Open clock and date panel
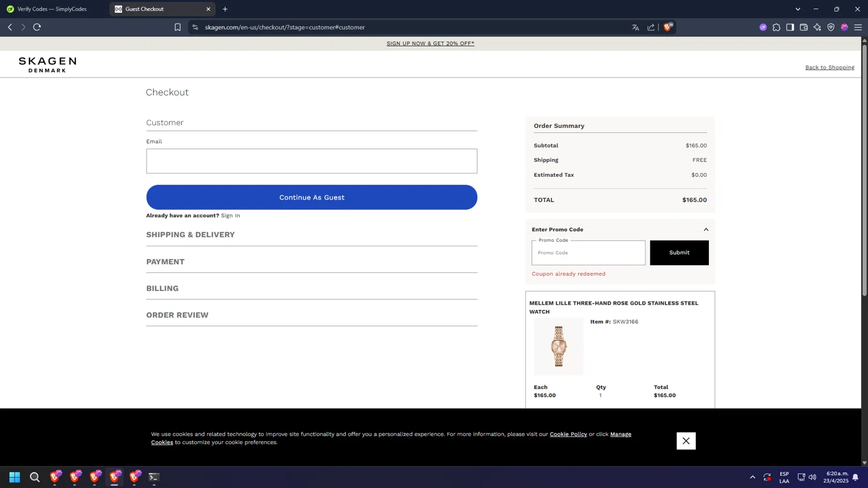The width and height of the screenshot is (868, 488). pos(836,477)
